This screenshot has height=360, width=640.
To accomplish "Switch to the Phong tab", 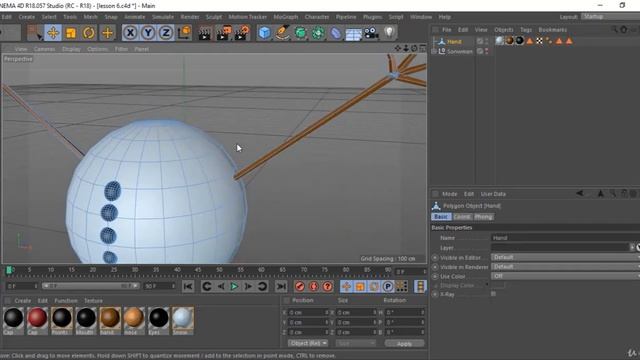I will 483,217.
